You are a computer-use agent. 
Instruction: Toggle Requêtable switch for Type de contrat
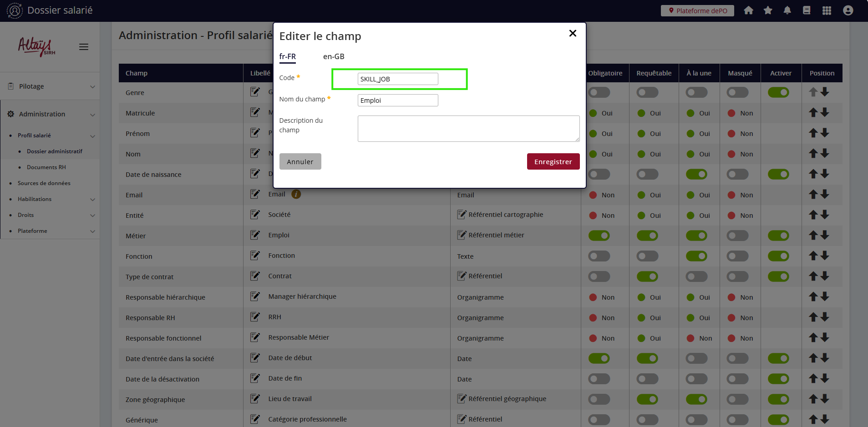click(647, 276)
